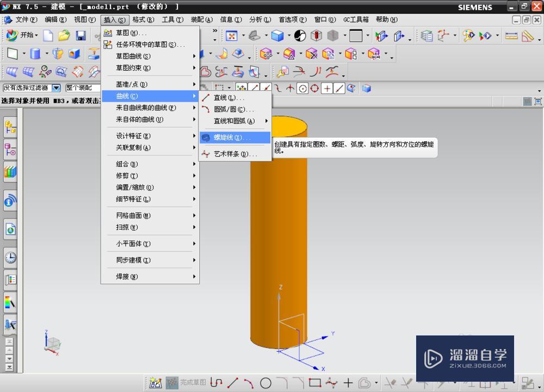Open the 整个装配 selection scope combo box
The image size is (544, 392).
83,88
